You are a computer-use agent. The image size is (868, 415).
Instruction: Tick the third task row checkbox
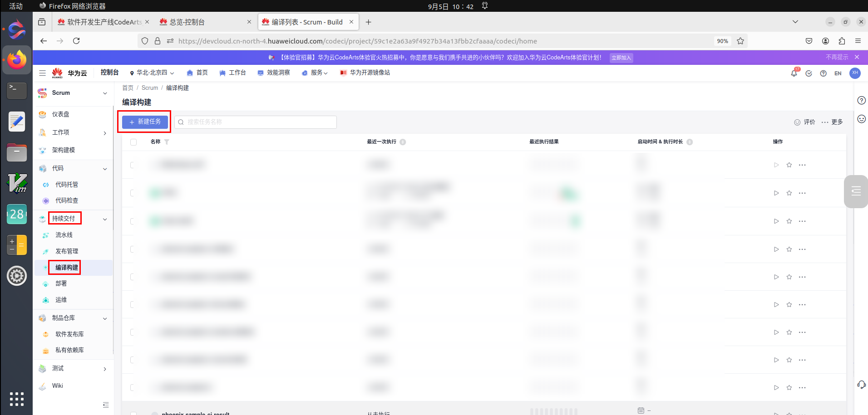[x=133, y=221]
